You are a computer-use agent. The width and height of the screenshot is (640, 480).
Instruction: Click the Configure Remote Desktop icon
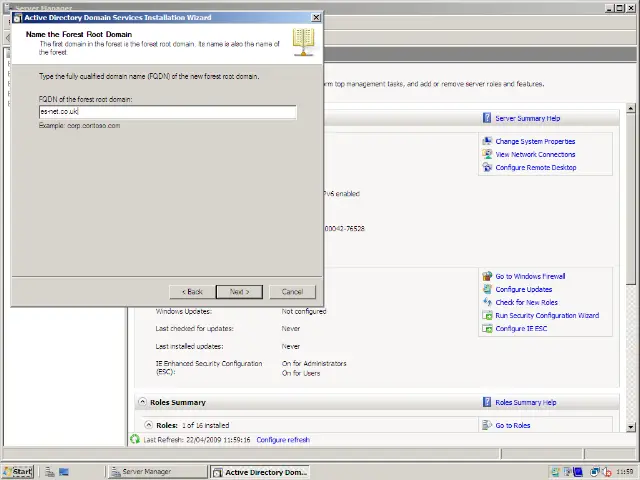(487, 167)
